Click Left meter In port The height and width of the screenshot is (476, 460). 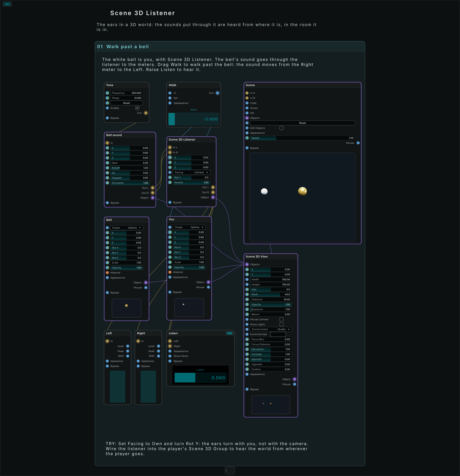coord(107,341)
